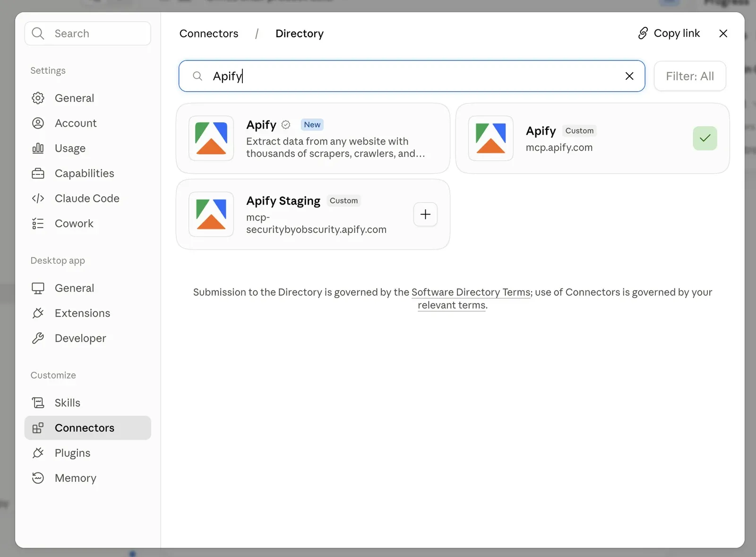Click the Apify Staging logo
The height and width of the screenshot is (557, 756).
(x=211, y=214)
